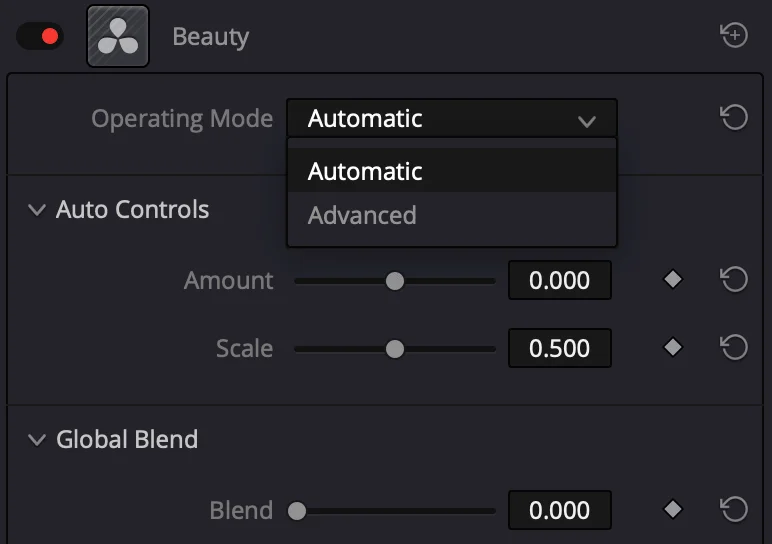Click the Beauty effect Resolve icon

tap(118, 36)
